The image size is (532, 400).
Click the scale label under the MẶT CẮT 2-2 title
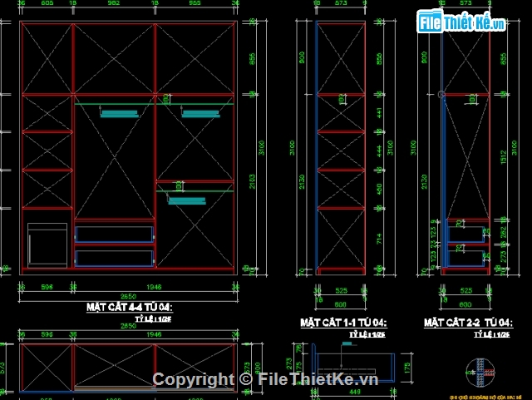(492, 334)
